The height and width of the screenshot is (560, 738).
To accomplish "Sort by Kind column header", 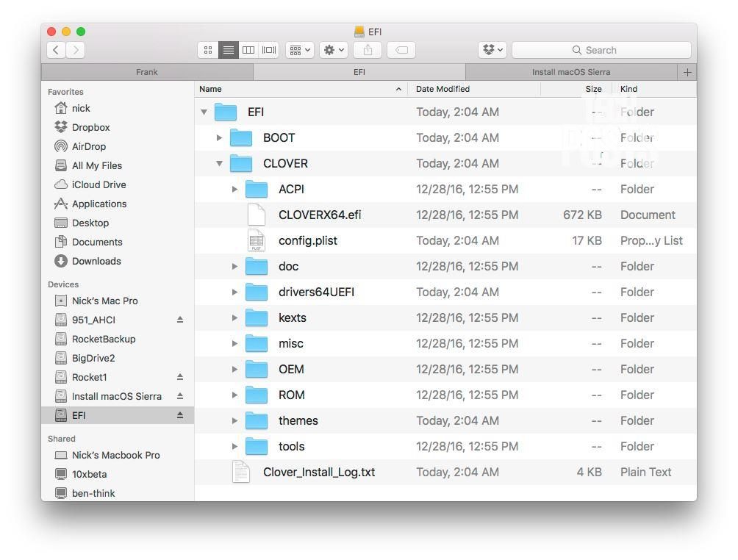I will (x=654, y=89).
